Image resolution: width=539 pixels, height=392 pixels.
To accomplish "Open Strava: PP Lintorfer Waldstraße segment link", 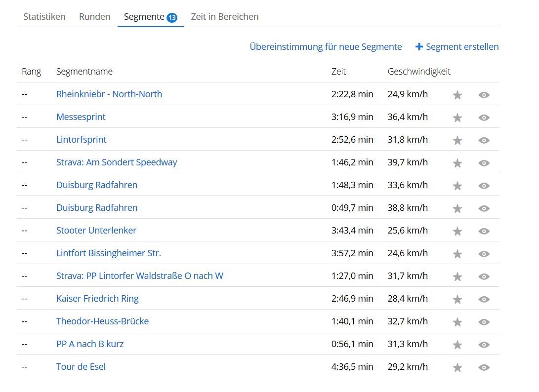I will [140, 276].
